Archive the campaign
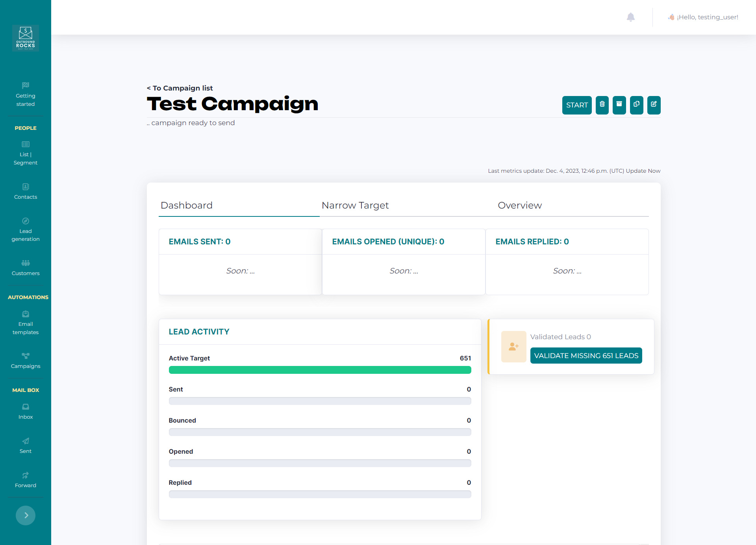Screen dimensions: 756x545 pos(619,105)
